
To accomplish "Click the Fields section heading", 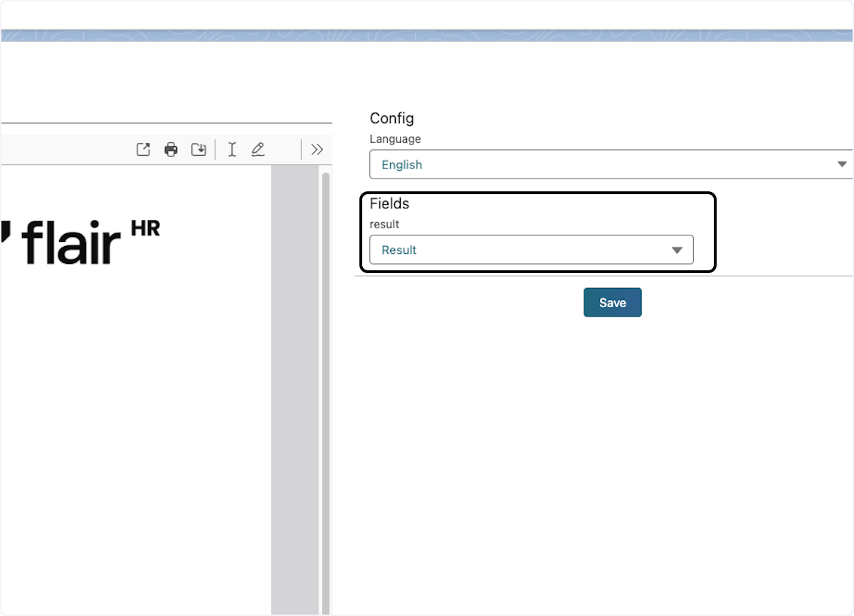I will tap(389, 203).
